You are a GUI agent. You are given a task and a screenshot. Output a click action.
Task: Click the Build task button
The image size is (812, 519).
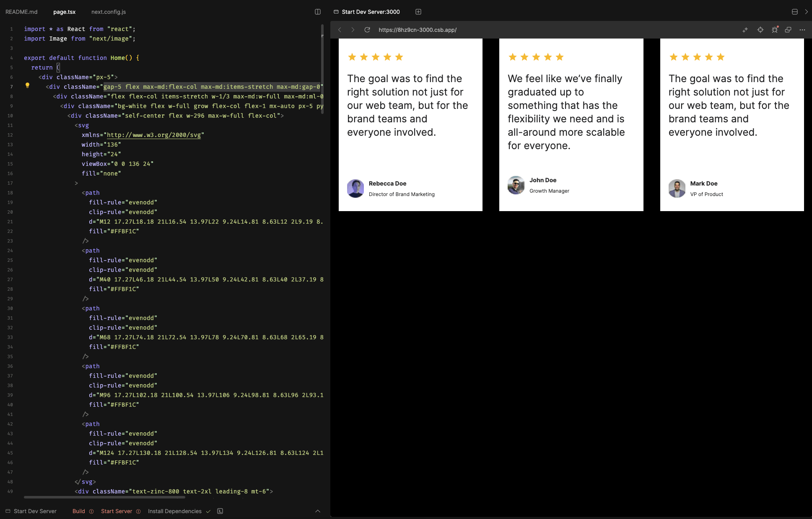point(79,511)
